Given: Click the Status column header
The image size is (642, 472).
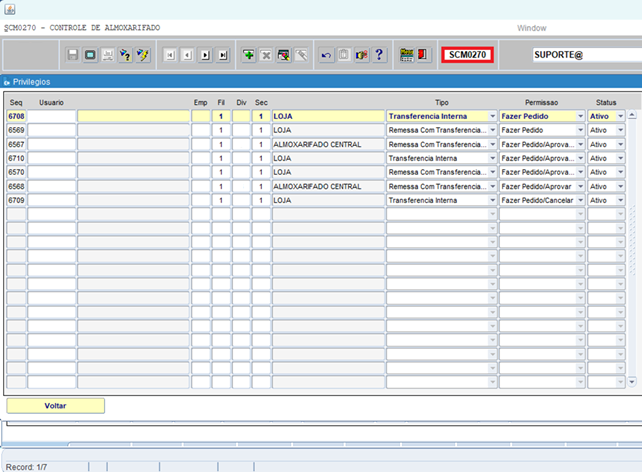Looking at the screenshot, I should coord(606,102).
